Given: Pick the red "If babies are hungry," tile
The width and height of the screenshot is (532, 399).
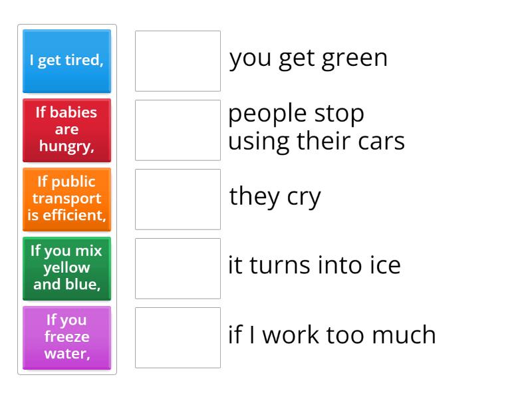Looking at the screenshot, I should coord(66,130).
